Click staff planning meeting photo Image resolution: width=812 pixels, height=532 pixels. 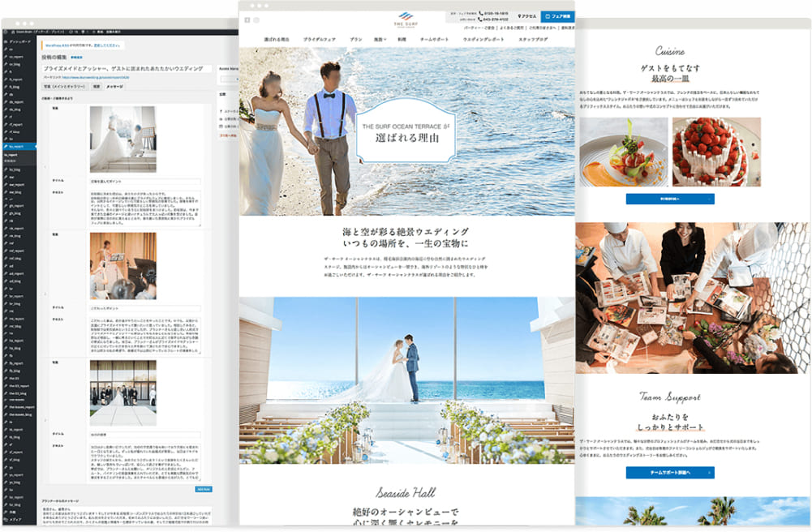(x=693, y=298)
